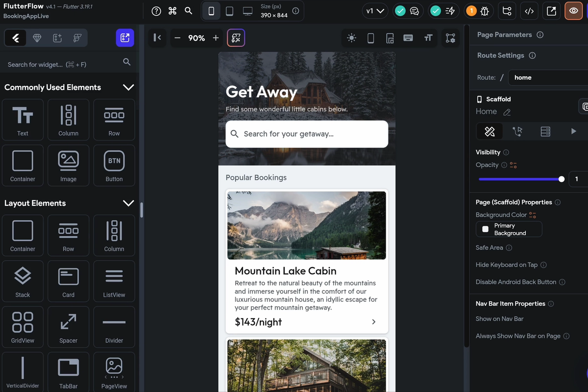The width and height of the screenshot is (588, 392).
Task: Enable desktop preview mode
Action: [247, 10]
